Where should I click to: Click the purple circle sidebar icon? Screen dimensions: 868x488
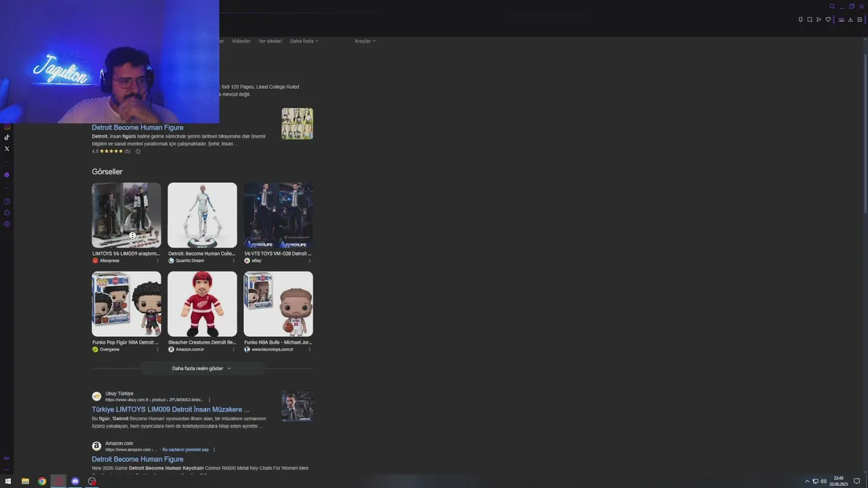(7, 175)
